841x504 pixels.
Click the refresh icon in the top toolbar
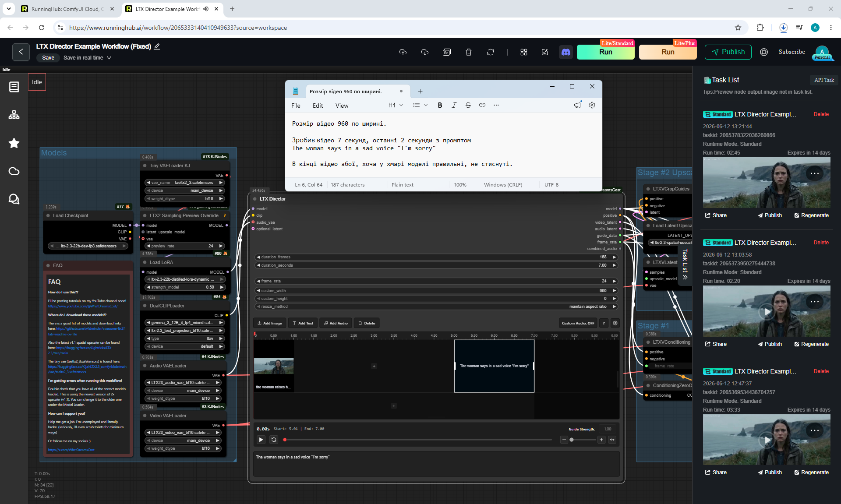tap(491, 52)
